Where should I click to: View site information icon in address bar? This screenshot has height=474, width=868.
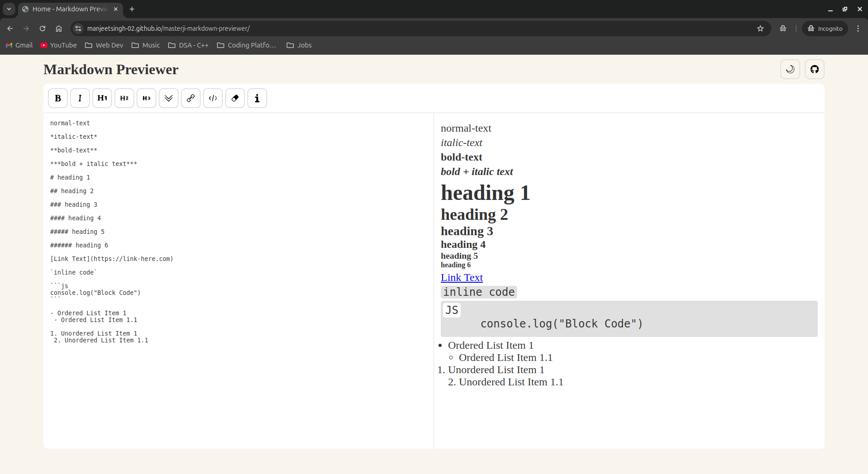[x=78, y=28]
